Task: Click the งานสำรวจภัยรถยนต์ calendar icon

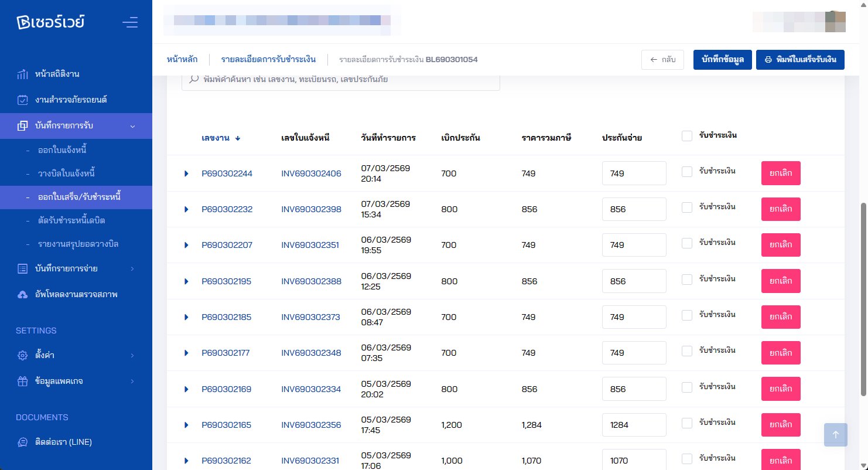Action: pos(22,100)
